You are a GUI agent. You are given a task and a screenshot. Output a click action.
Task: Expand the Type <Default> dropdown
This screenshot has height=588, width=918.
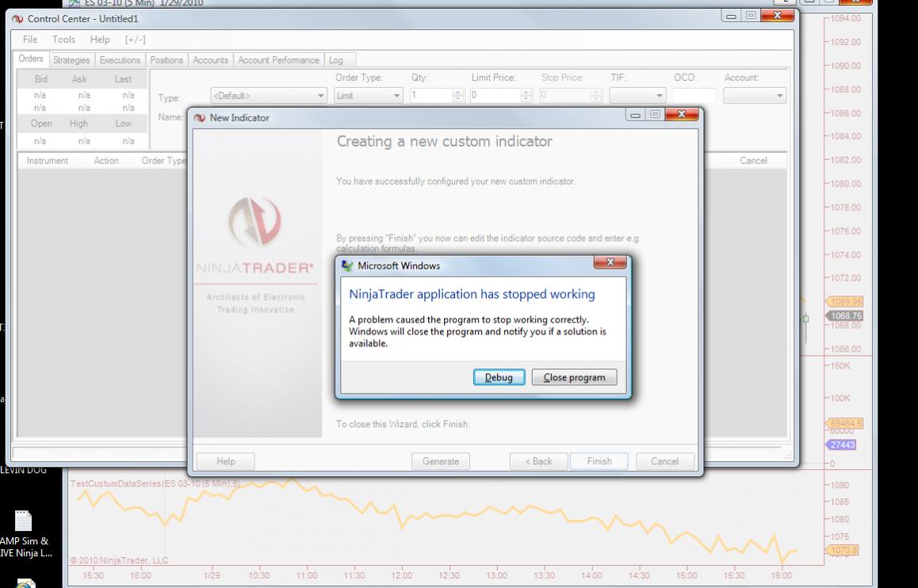321,95
